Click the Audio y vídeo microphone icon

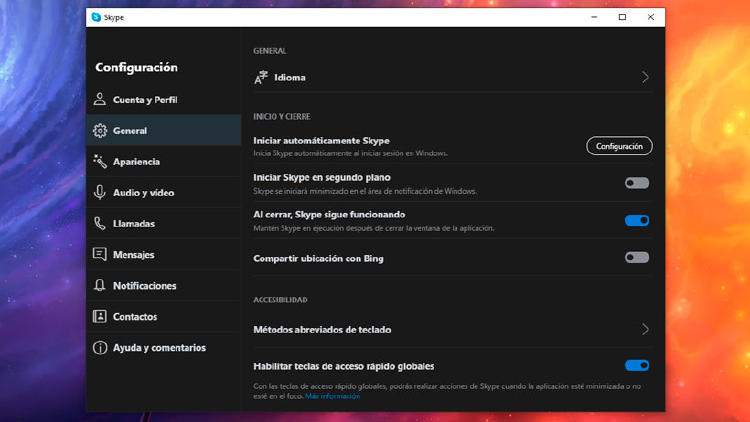[100, 193]
